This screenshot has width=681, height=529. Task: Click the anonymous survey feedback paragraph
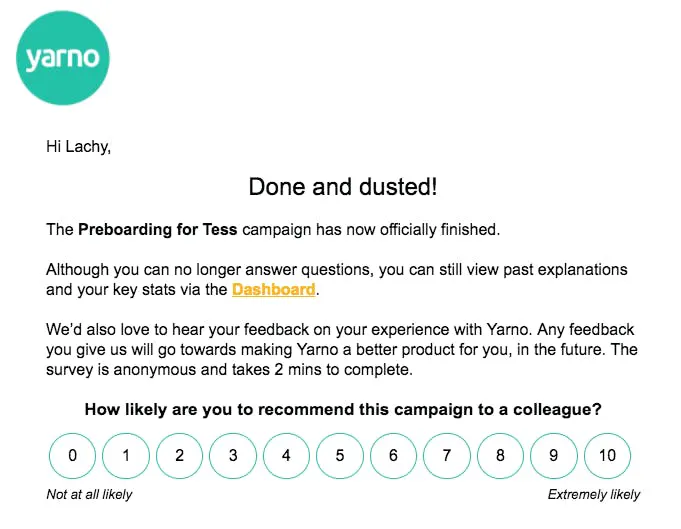click(342, 350)
